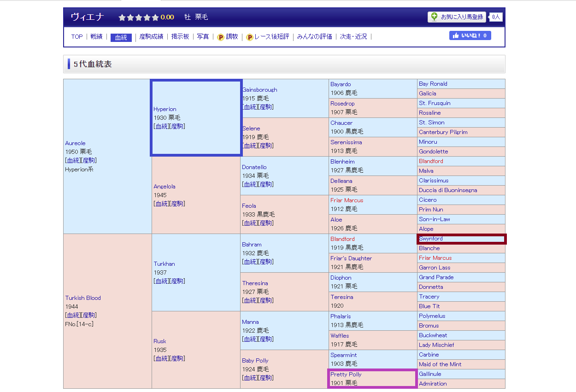Screen dimensions: 576x392
Task: Open the Bahram horse link
Action: pos(252,245)
